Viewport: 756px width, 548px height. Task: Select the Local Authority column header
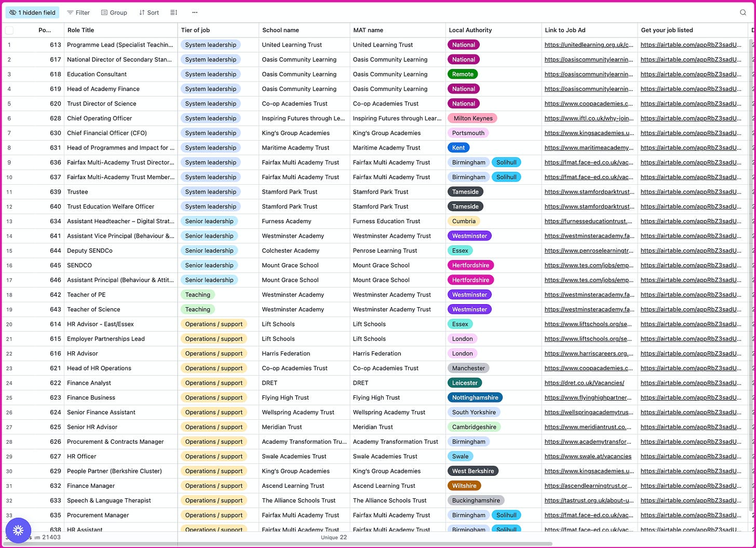click(x=493, y=30)
